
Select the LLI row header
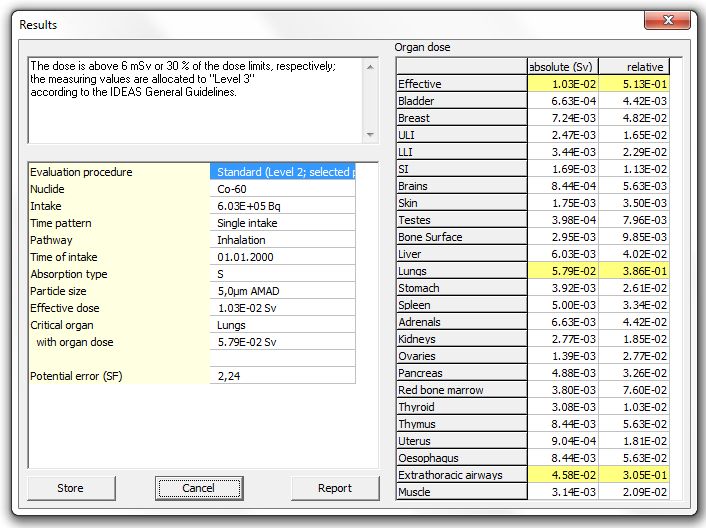point(462,152)
